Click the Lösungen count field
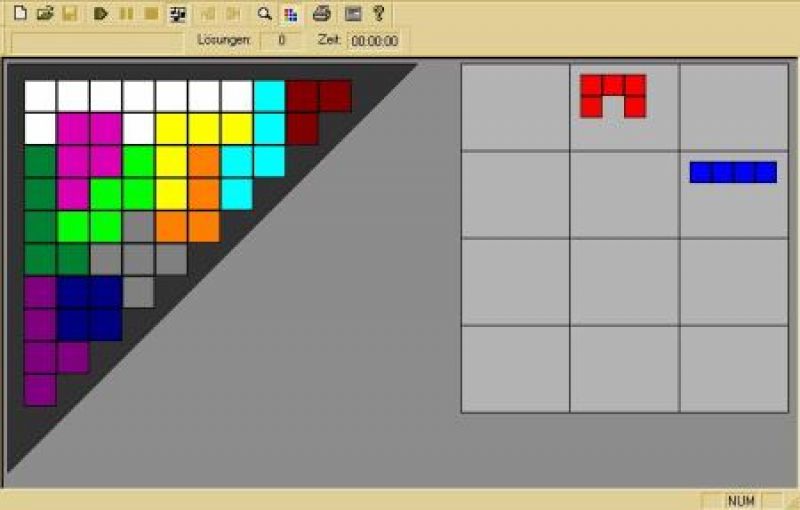 click(x=281, y=41)
